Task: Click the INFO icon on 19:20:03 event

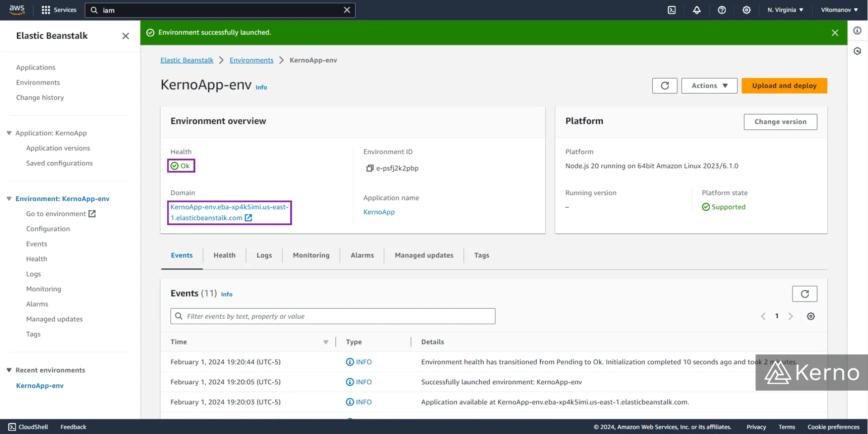Action: pyautogui.click(x=350, y=402)
